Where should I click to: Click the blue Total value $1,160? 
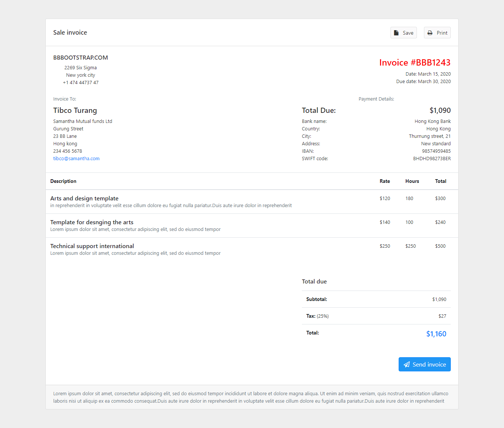(x=436, y=333)
